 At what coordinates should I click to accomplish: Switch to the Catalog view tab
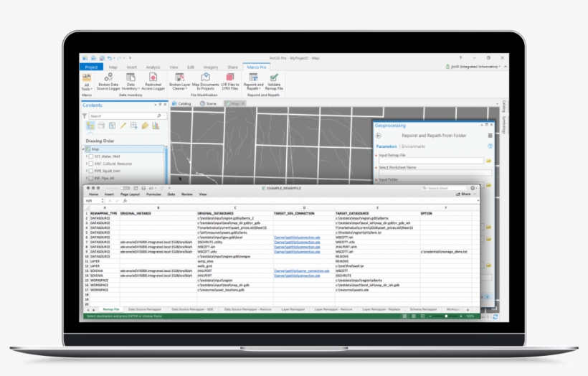point(182,103)
